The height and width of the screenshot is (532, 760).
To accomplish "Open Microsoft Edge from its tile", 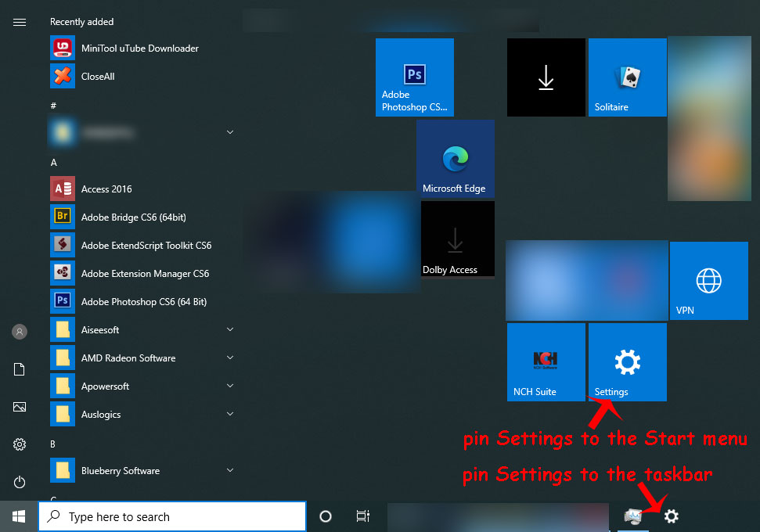I will coord(455,159).
